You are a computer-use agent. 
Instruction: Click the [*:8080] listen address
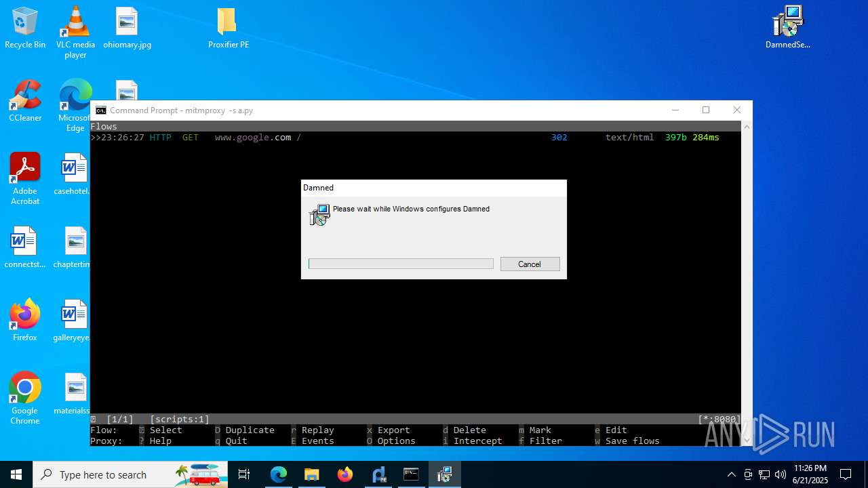coord(719,420)
